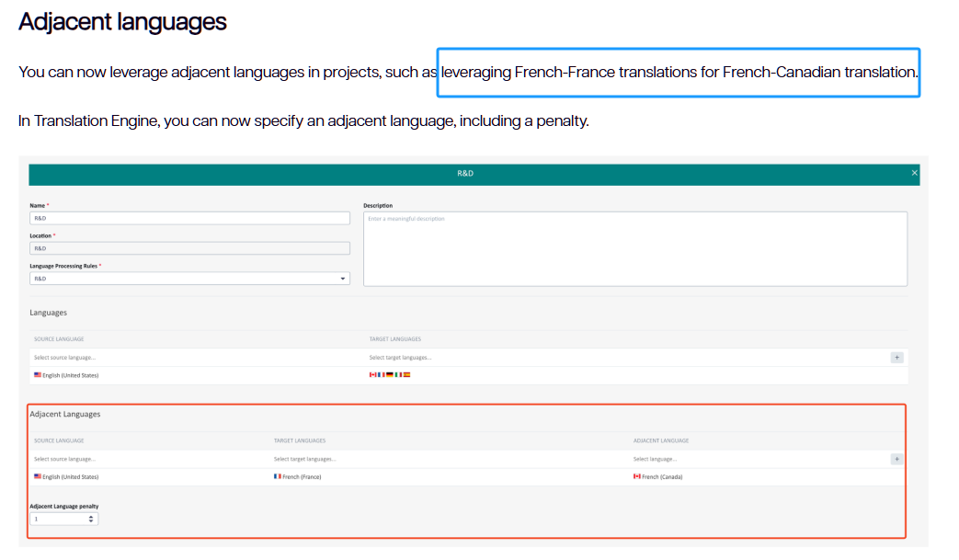The width and height of the screenshot is (959, 560).
Task: Click the US flag in the Languages source row
Action: pos(38,375)
